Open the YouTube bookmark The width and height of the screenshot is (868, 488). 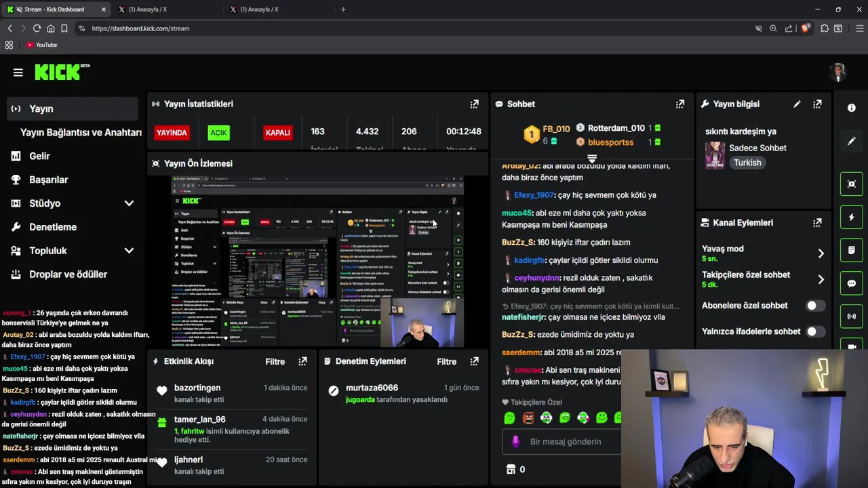point(41,45)
